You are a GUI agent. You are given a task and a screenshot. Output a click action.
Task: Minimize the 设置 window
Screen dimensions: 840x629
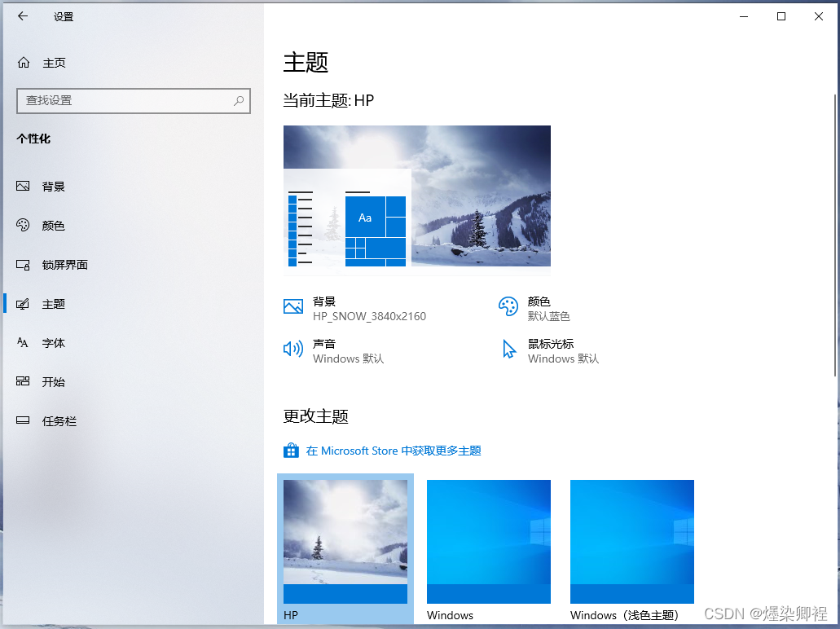click(744, 16)
